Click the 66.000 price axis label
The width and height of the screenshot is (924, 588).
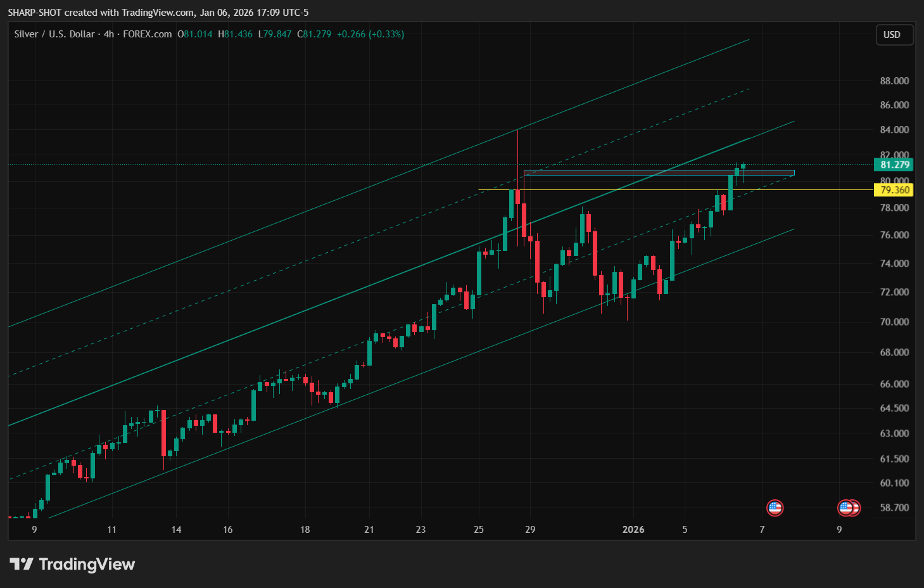[894, 384]
